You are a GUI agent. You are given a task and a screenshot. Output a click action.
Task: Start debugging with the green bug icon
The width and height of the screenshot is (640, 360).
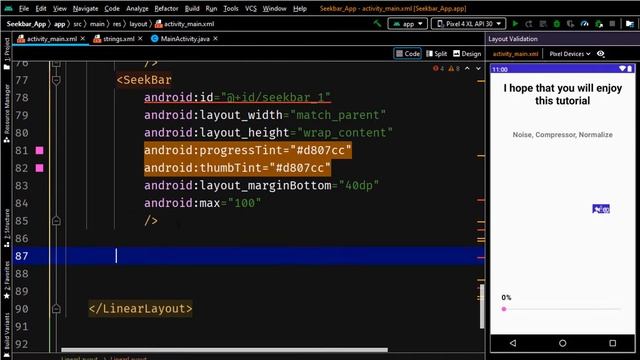pyautogui.click(x=557, y=24)
